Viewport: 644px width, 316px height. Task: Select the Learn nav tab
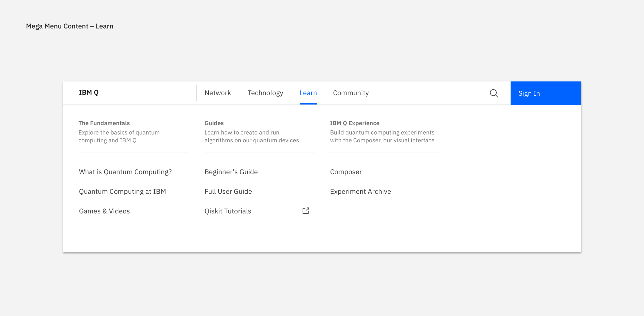coord(308,93)
